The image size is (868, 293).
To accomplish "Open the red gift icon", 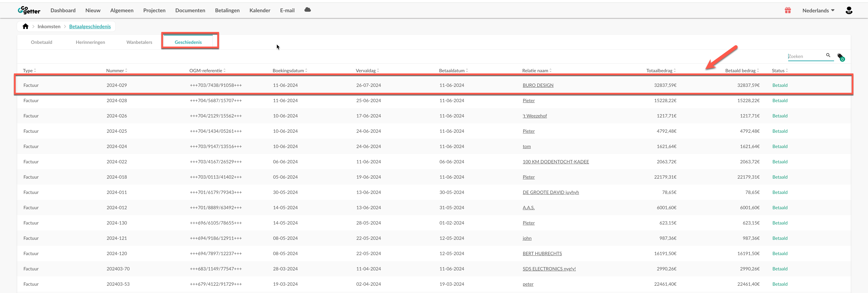I will (x=788, y=11).
